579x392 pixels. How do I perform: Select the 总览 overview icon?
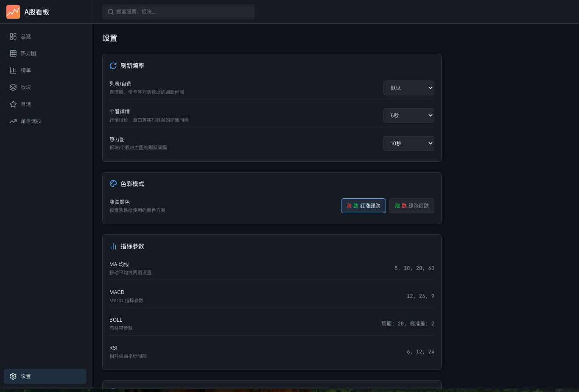13,36
